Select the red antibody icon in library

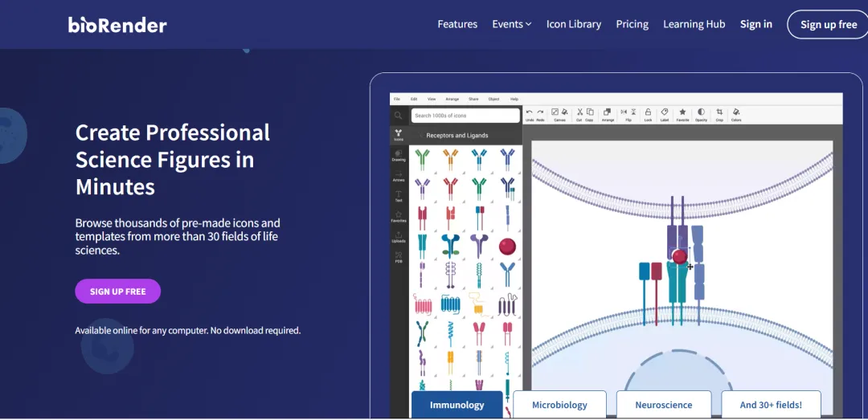(x=451, y=188)
